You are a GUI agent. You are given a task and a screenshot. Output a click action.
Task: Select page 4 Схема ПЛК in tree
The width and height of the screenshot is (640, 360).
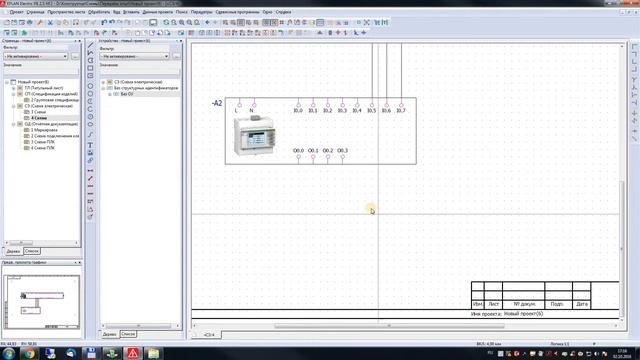click(x=42, y=148)
